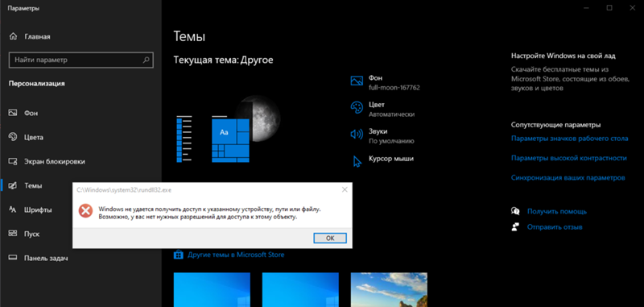This screenshot has height=307, width=644.
Task: Click the Получить помощь chat icon
Action: tap(515, 211)
